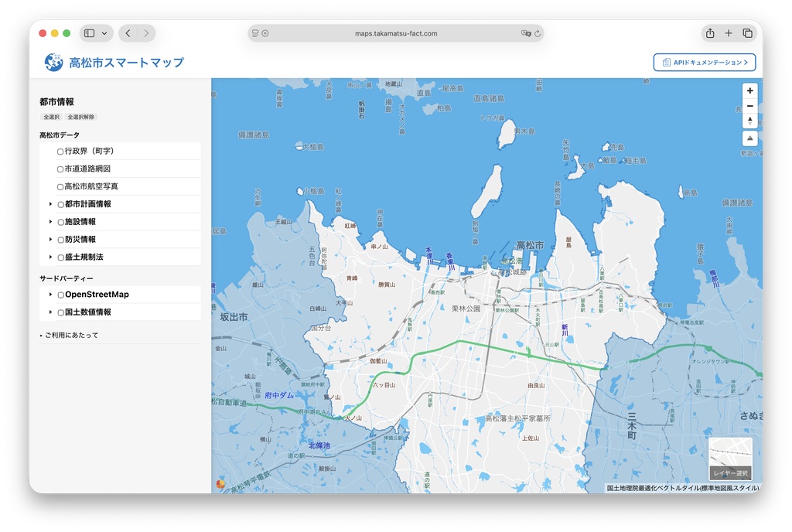The width and height of the screenshot is (792, 532).
Task: Expand the OpenStreetMap group
Action: point(50,295)
